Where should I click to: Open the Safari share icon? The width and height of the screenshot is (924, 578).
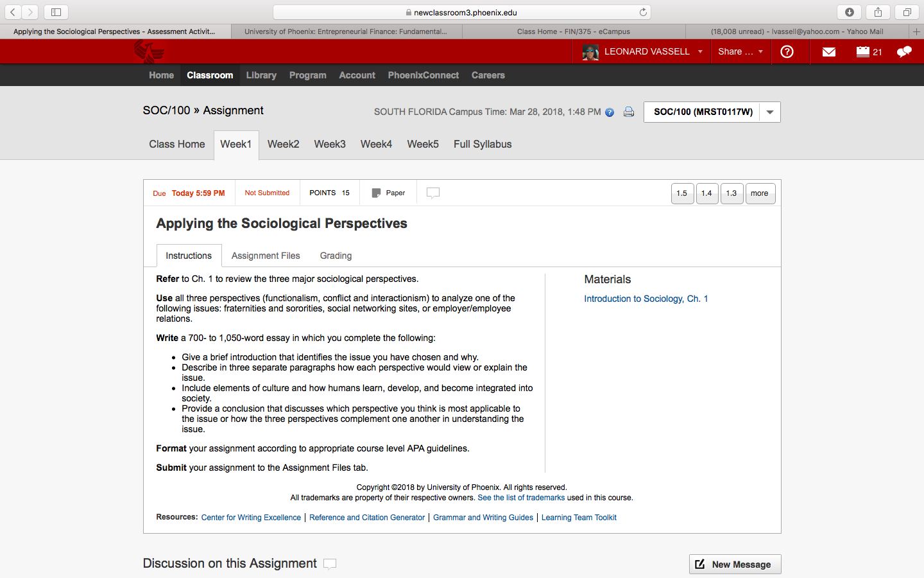(878, 12)
